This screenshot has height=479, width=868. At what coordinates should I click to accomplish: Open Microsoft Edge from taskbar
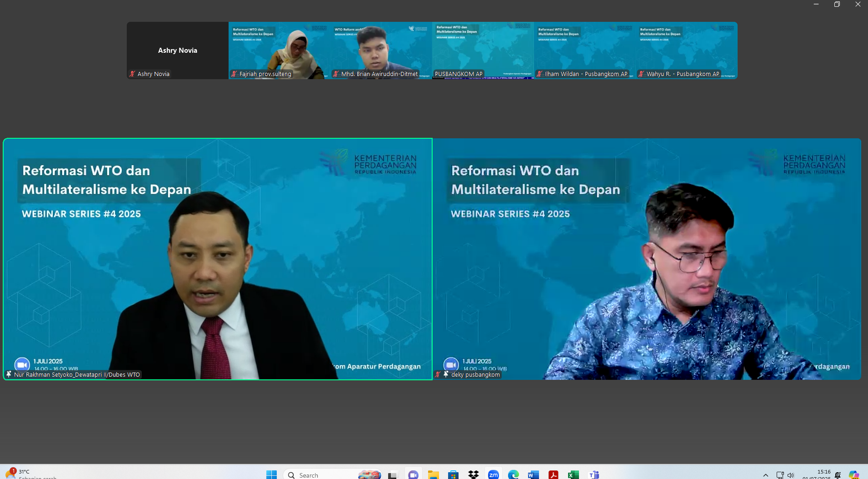514,474
